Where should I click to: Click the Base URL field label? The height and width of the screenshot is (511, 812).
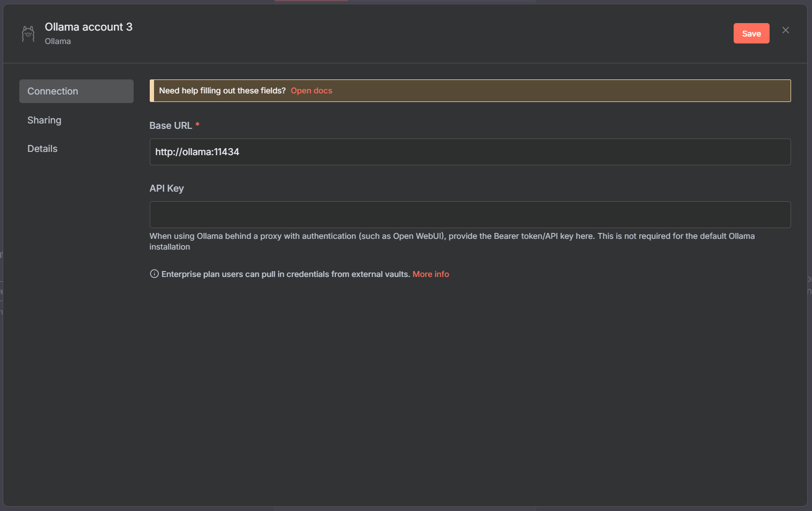(x=170, y=126)
